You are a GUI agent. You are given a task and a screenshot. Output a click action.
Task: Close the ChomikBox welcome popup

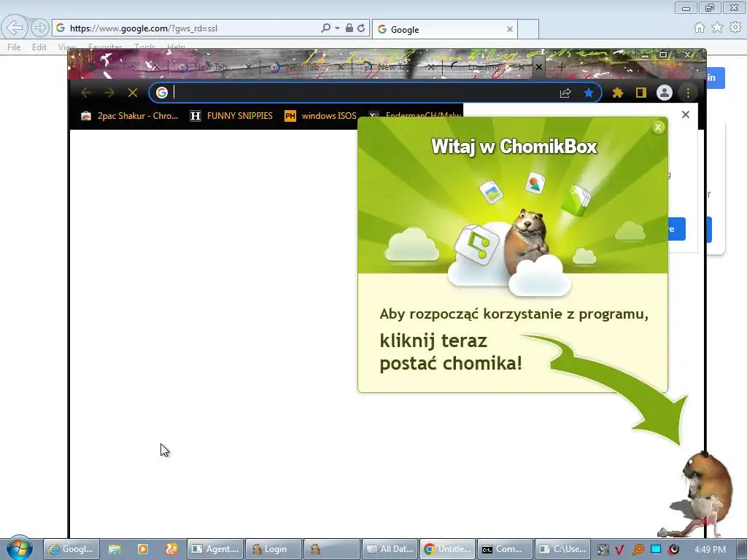(658, 127)
